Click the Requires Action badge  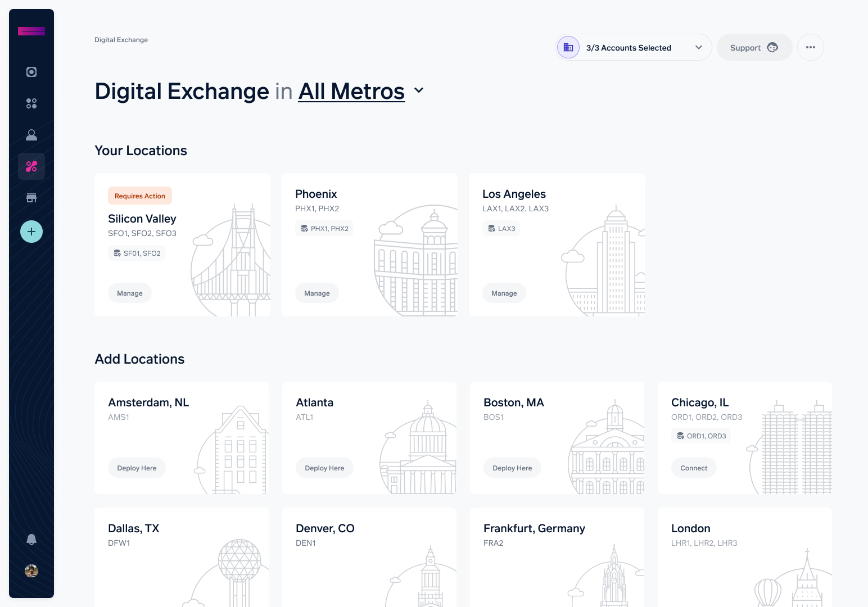140,196
